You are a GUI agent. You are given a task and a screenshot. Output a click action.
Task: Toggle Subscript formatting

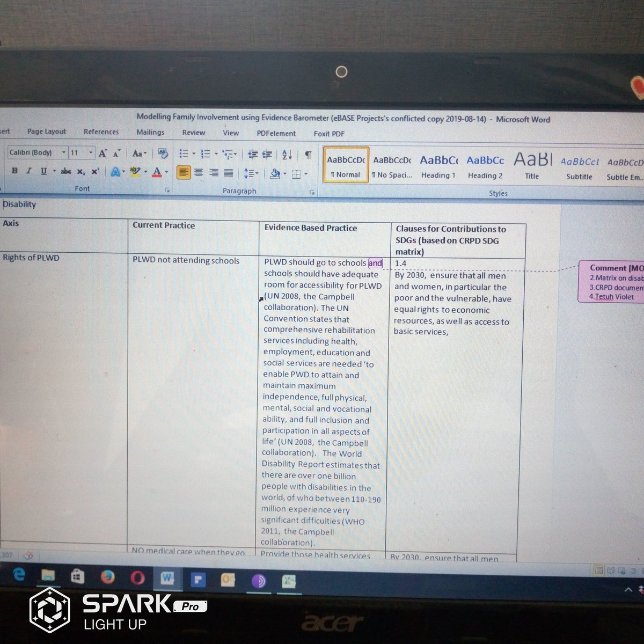click(x=80, y=172)
